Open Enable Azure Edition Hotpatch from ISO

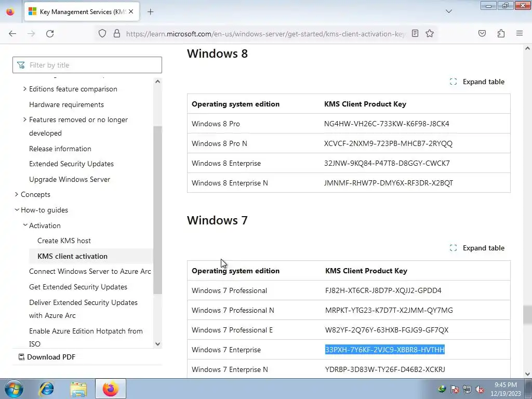[86, 337]
